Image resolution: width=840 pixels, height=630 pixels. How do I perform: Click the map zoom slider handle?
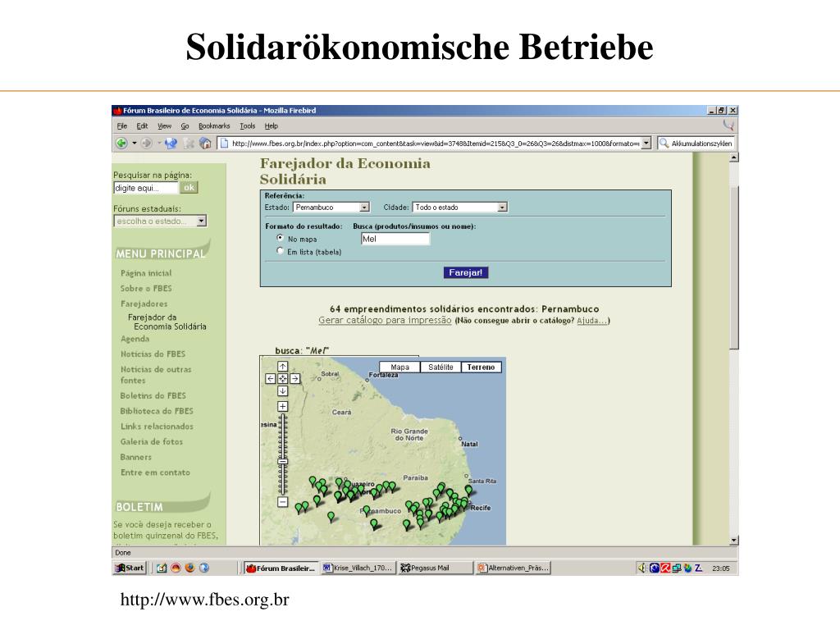click(x=283, y=461)
